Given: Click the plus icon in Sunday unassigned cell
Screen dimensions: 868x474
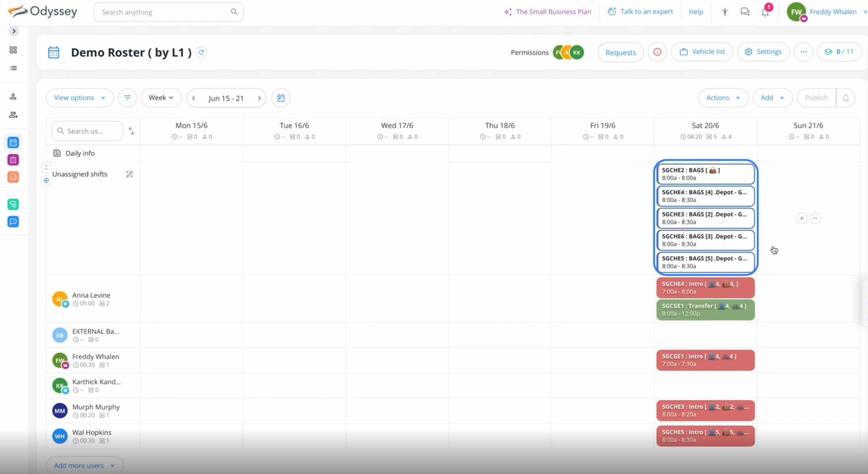Looking at the screenshot, I should click(801, 218).
